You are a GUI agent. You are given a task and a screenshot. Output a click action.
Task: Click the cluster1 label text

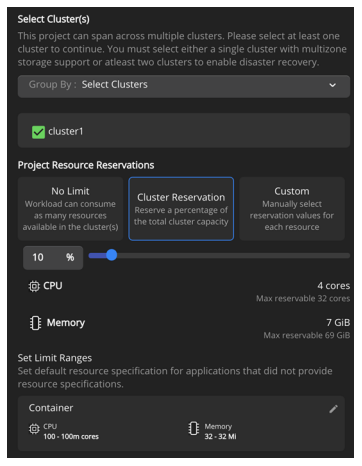pyautogui.click(x=66, y=132)
